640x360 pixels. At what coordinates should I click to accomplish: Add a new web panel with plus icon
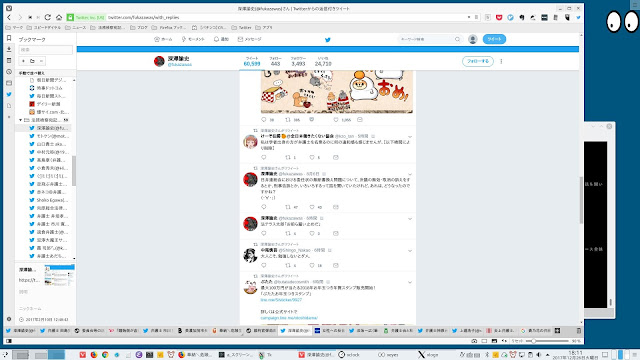point(9,117)
